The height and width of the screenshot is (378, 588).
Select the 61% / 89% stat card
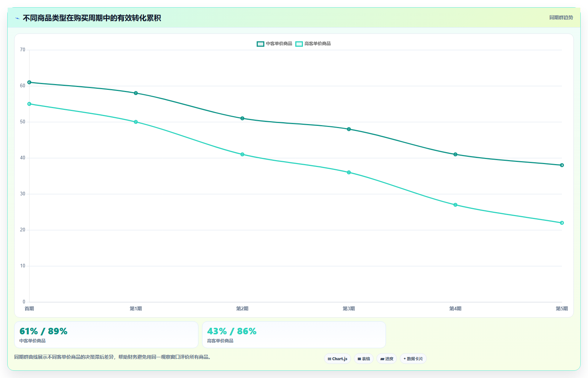(106, 335)
